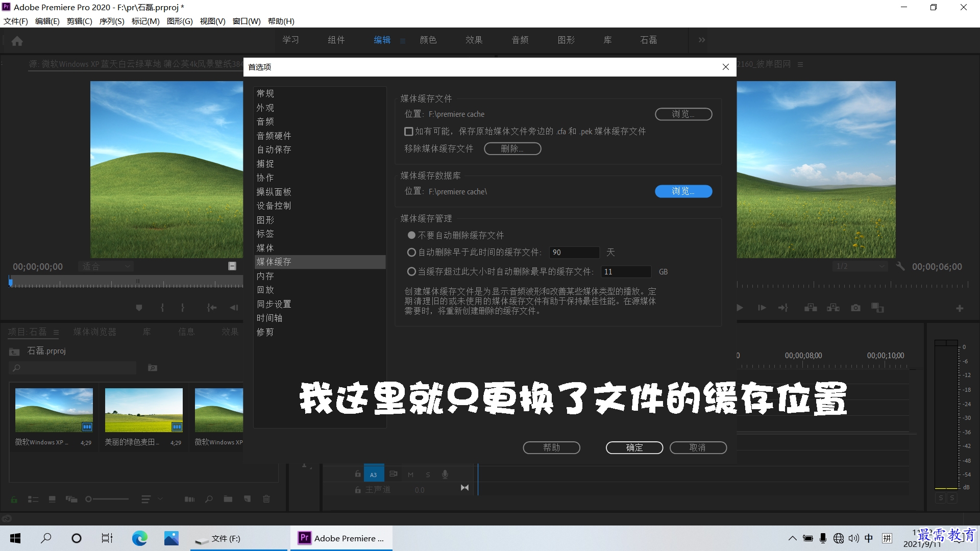Open the 序列(S) menu
This screenshot has height=551, width=980.
112,21
